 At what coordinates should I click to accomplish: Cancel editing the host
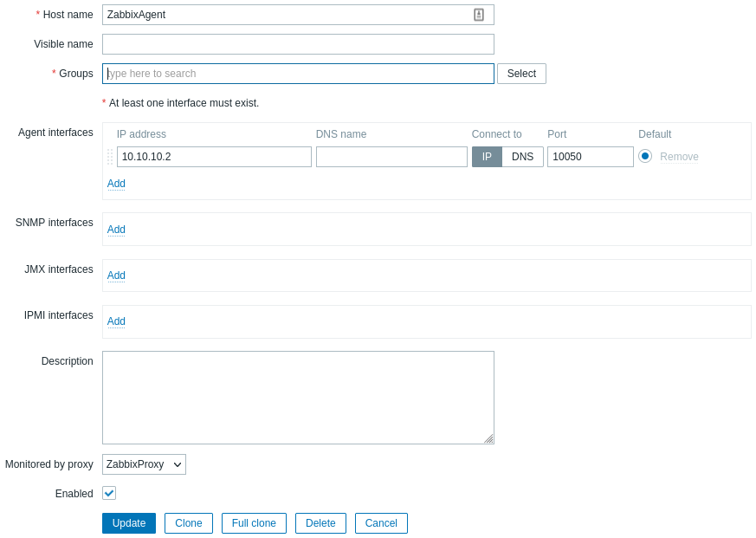[381, 523]
